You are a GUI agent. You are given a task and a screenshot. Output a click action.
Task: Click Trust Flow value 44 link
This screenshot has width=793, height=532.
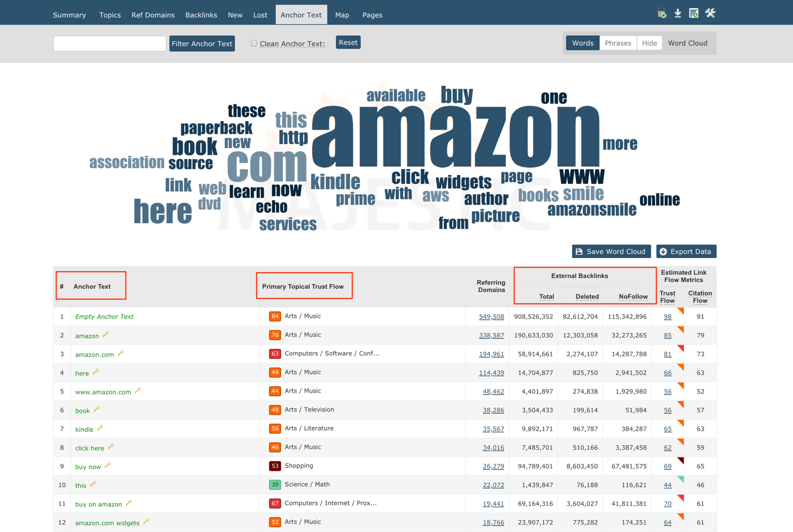coord(668,485)
